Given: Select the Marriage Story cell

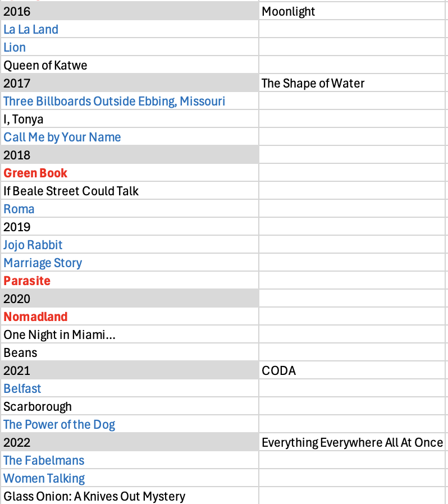Looking at the screenshot, I should 43,263.
